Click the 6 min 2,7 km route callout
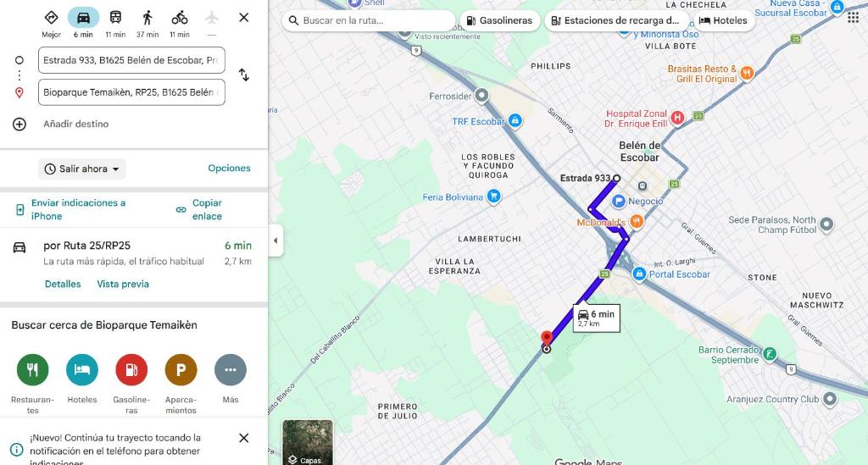The width and height of the screenshot is (868, 465). pos(597,318)
